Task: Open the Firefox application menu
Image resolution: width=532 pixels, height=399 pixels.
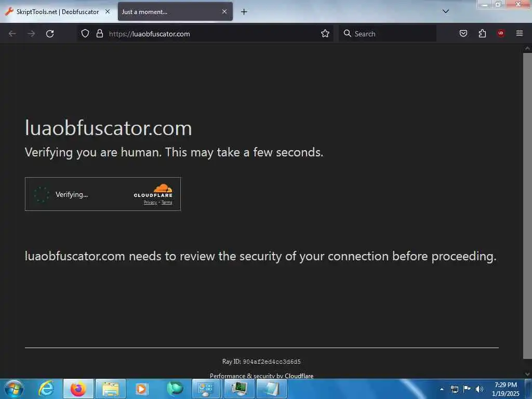Action: [x=520, y=33]
